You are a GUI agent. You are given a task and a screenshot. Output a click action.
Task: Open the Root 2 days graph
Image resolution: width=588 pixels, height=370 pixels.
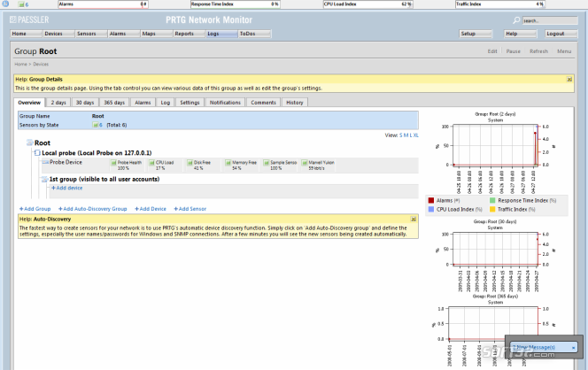(x=495, y=152)
